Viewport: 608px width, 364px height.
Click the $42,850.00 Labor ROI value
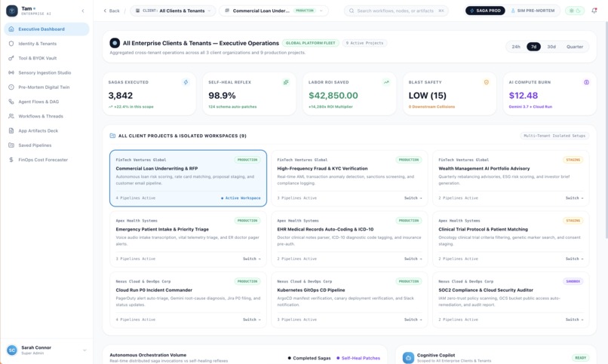point(333,96)
